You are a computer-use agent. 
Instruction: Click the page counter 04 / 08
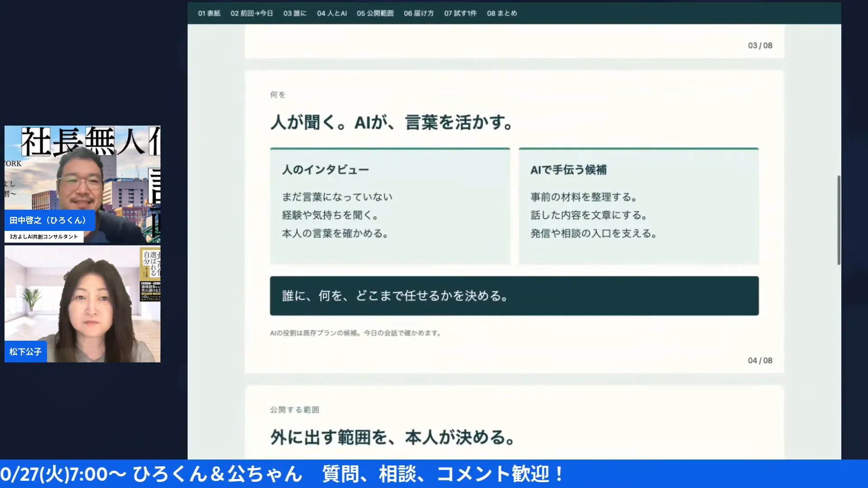tap(760, 361)
